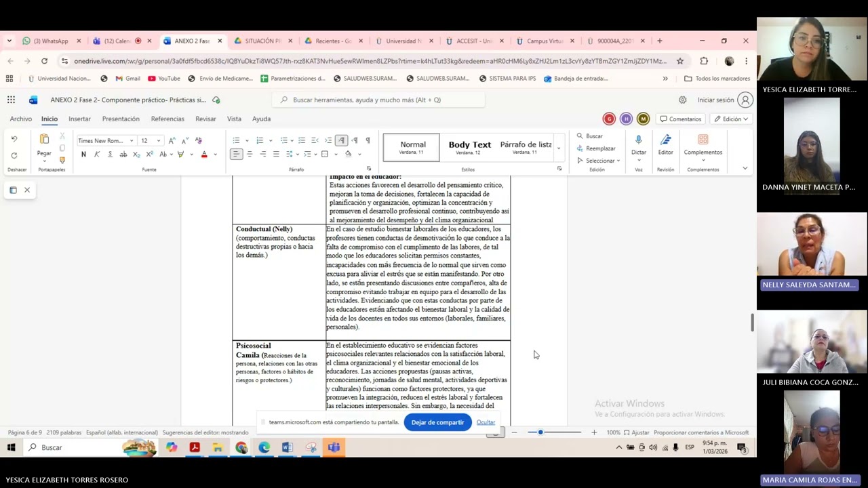The width and height of the screenshot is (868, 488).
Task: Open the Vista ribbon tab
Action: (x=234, y=119)
